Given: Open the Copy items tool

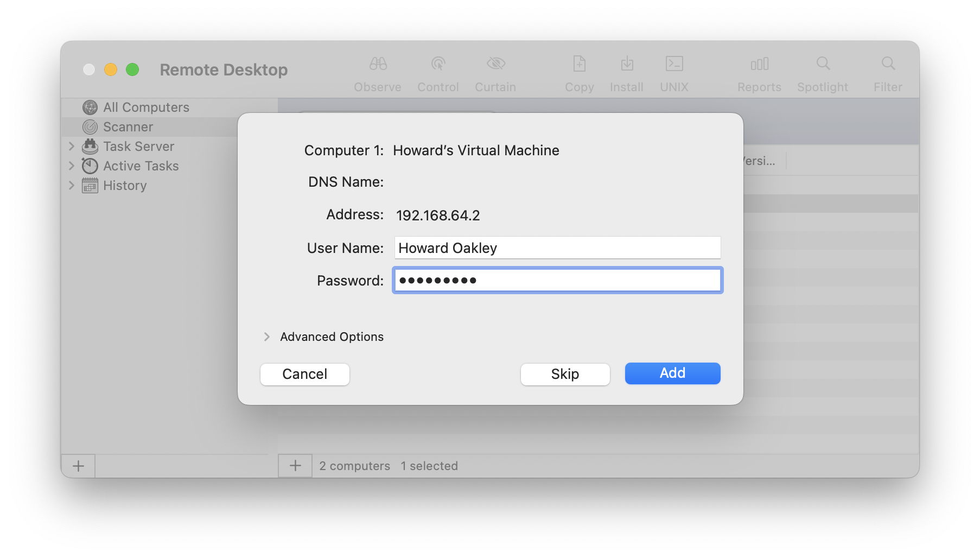Looking at the screenshot, I should click(x=578, y=71).
